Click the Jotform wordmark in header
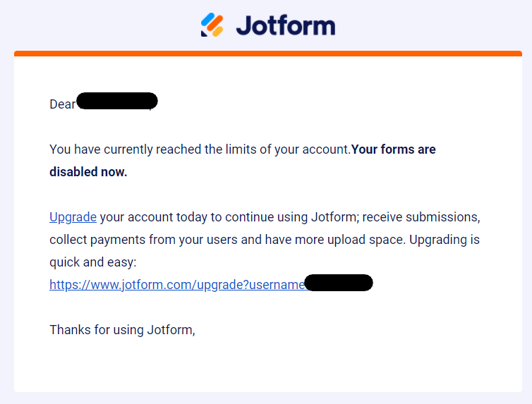 point(285,25)
